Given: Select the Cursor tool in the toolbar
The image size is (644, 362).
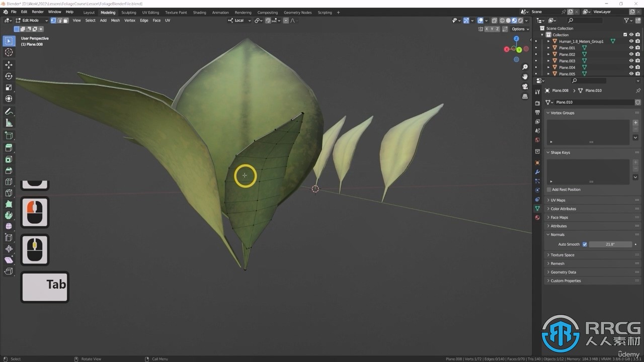Looking at the screenshot, I should 9,52.
